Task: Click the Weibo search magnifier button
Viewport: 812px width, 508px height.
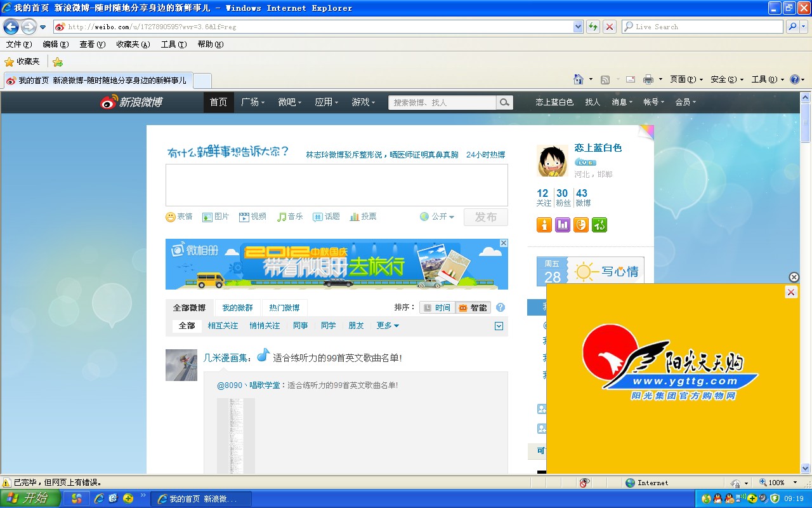Action: [504, 102]
